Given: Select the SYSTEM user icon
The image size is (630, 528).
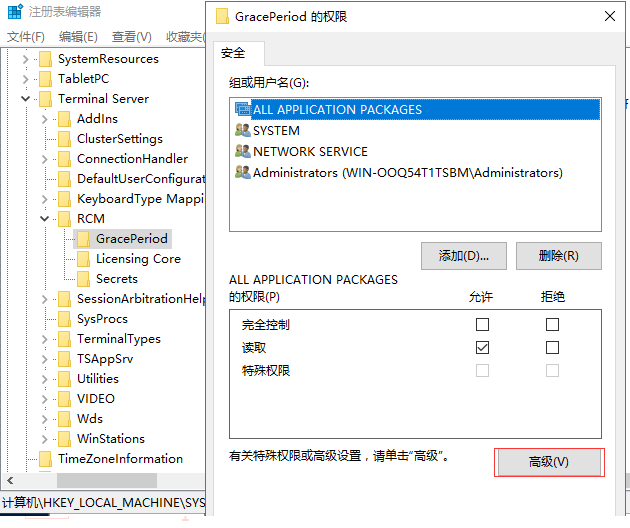Looking at the screenshot, I should click(x=242, y=131).
